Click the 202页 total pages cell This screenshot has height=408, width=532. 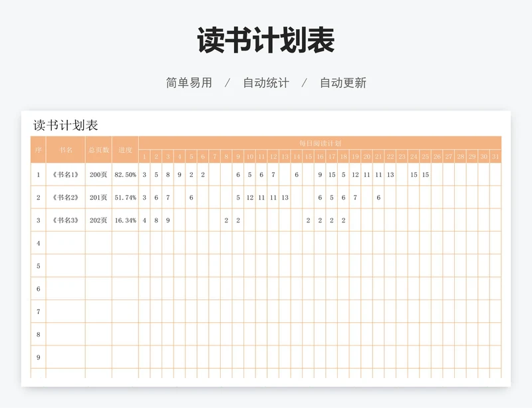tap(98, 220)
